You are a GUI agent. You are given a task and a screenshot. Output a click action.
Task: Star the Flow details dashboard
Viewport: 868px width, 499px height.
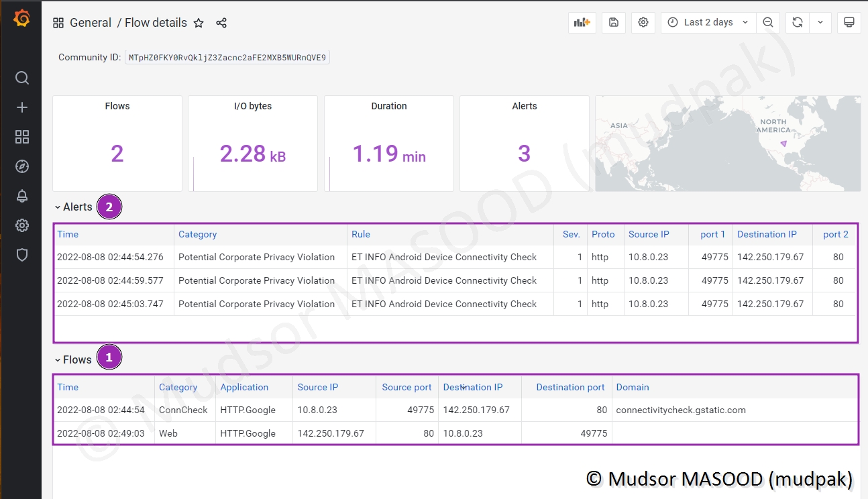tap(199, 23)
